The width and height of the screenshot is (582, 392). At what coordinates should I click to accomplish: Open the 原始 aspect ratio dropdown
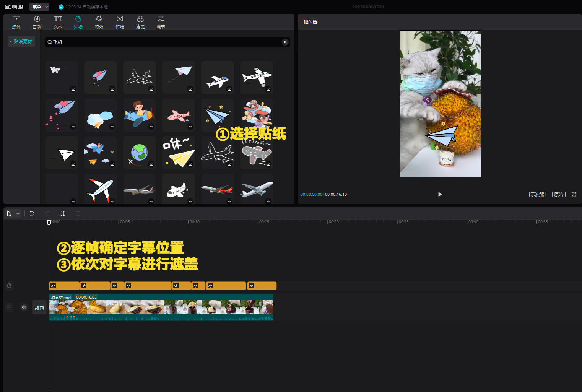559,194
